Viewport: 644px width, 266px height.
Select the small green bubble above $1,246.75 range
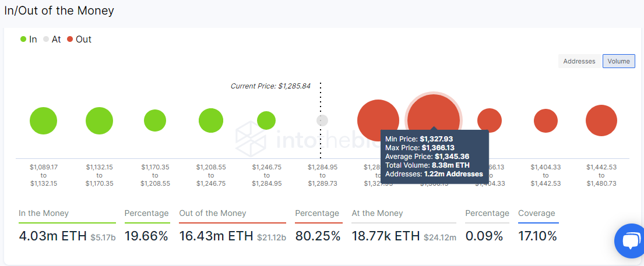click(x=266, y=120)
